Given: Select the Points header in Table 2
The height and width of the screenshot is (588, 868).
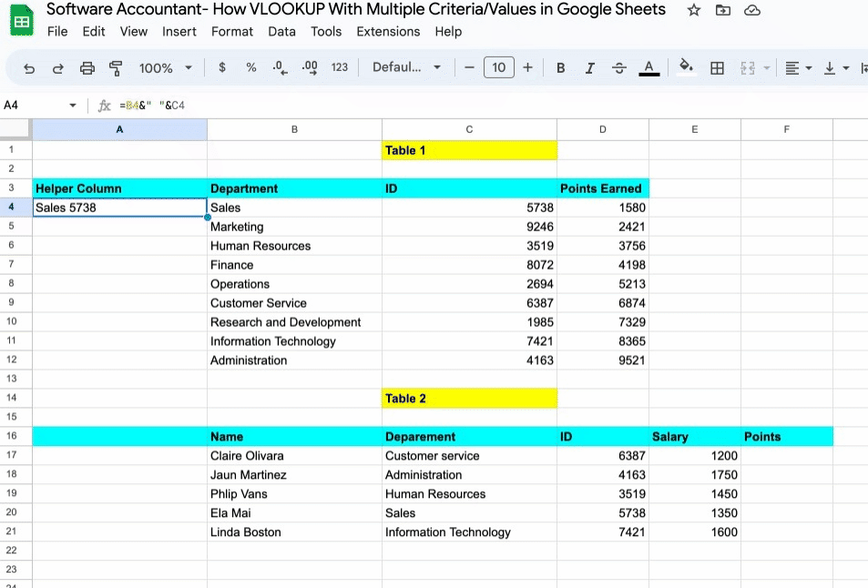Looking at the screenshot, I should pyautogui.click(x=787, y=436).
